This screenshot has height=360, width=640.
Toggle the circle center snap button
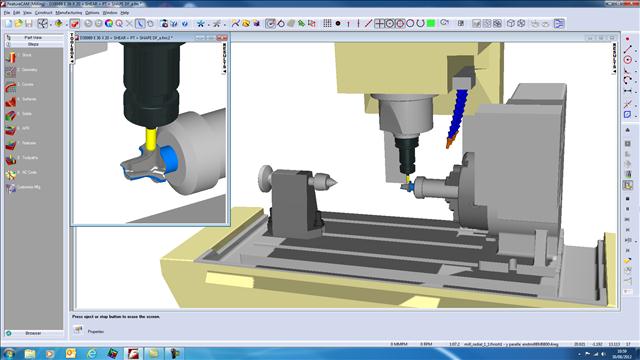[389, 24]
